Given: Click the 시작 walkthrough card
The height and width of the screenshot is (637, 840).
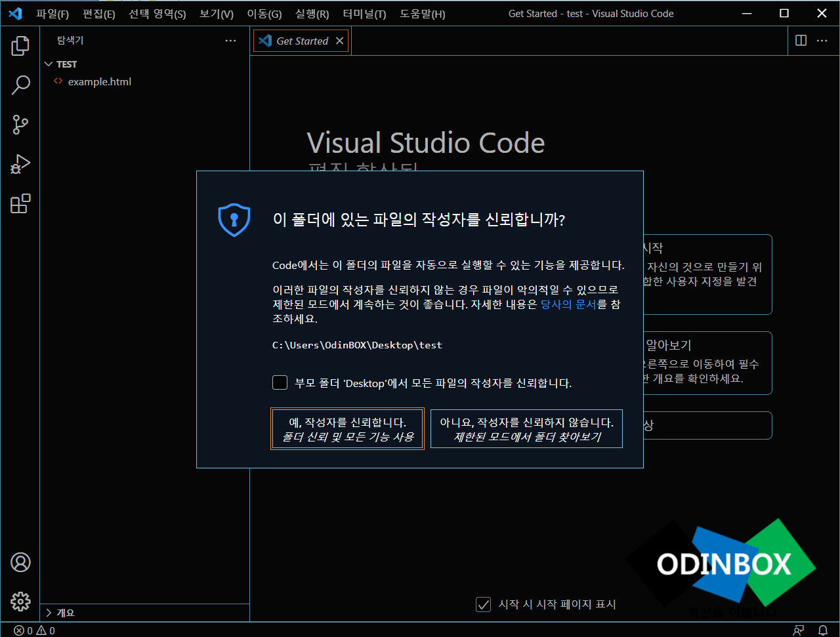Looking at the screenshot, I should coord(707,274).
